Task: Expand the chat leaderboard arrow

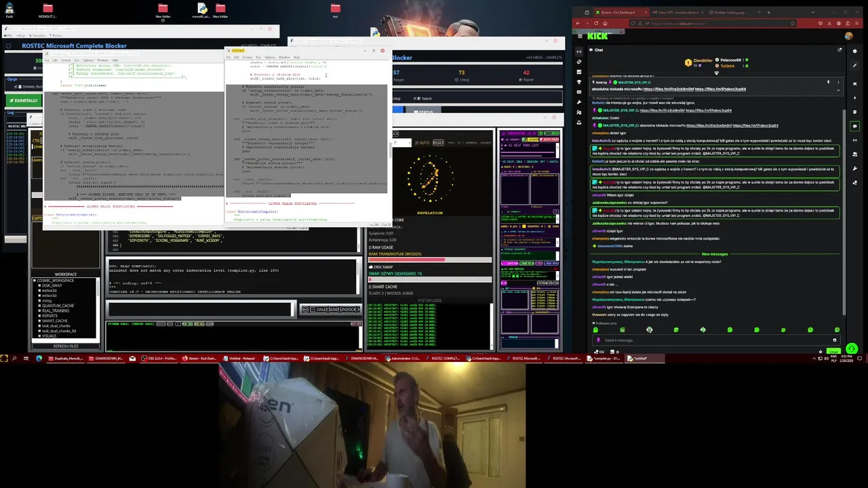Action: click(x=716, y=73)
